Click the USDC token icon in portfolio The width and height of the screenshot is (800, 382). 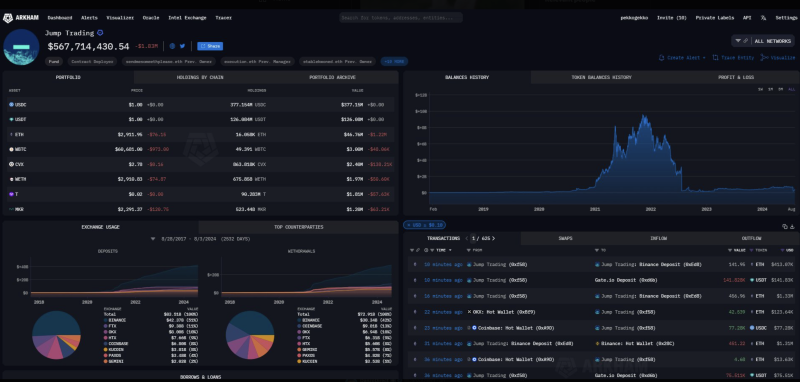[11, 105]
